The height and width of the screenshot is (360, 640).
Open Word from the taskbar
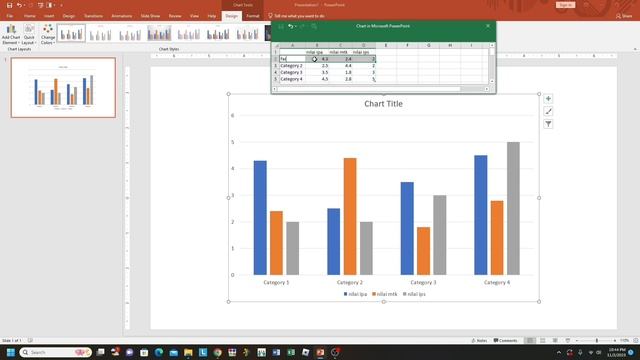click(x=276, y=352)
